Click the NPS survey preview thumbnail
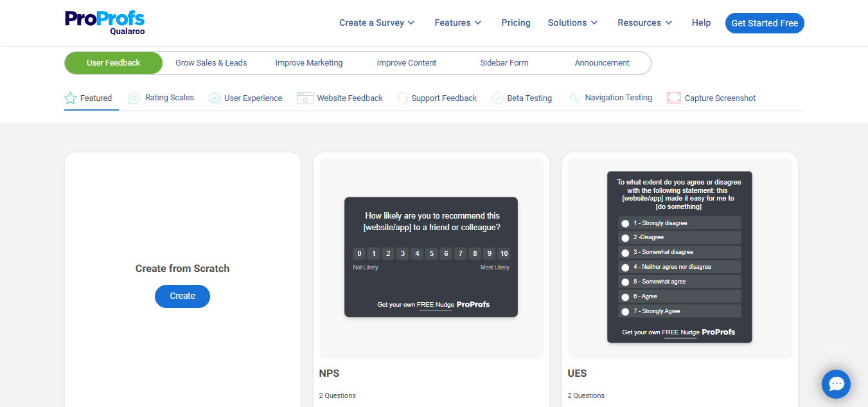The height and width of the screenshot is (407, 868). tap(431, 257)
